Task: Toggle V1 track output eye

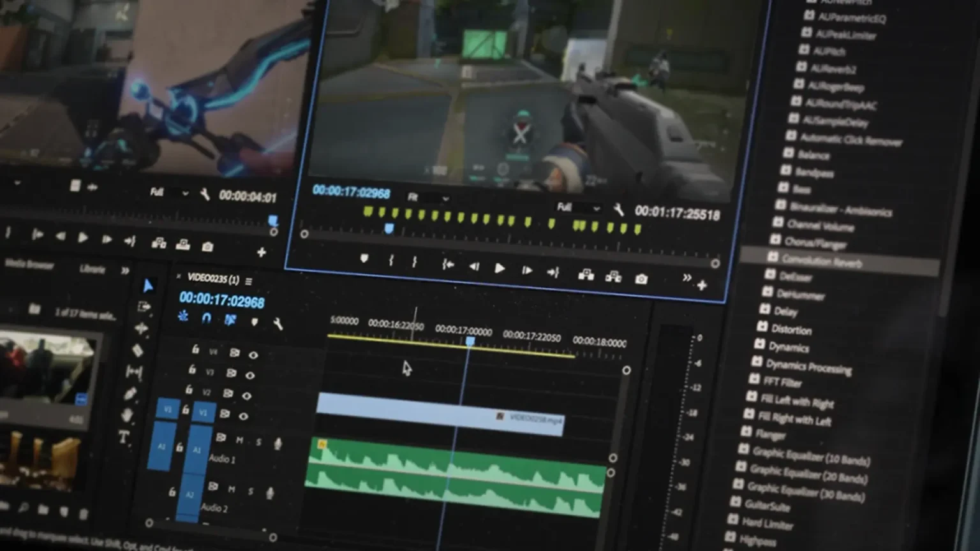Action: tap(243, 416)
